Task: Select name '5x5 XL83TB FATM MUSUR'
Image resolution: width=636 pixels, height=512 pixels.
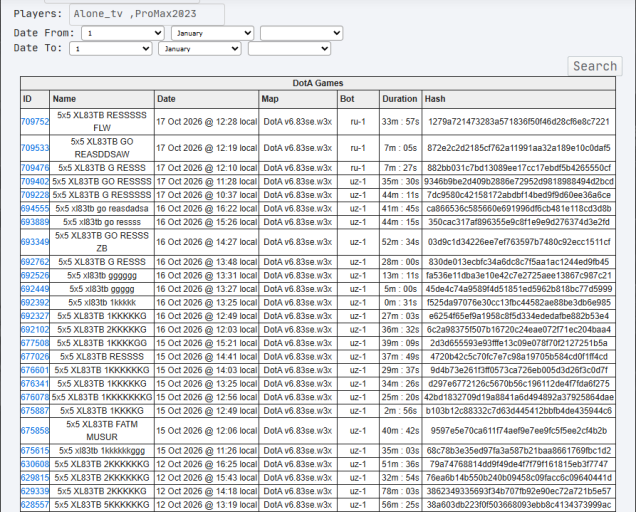Action: click(x=102, y=431)
